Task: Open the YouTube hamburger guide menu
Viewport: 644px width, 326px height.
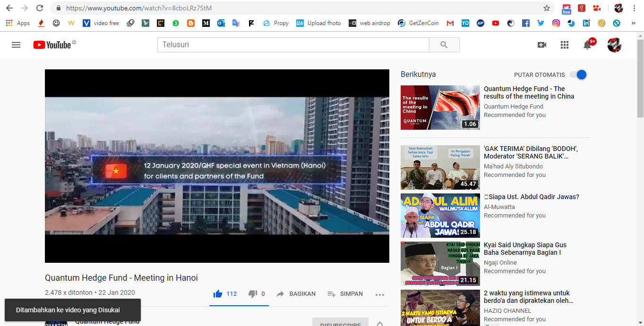Action: click(x=16, y=45)
